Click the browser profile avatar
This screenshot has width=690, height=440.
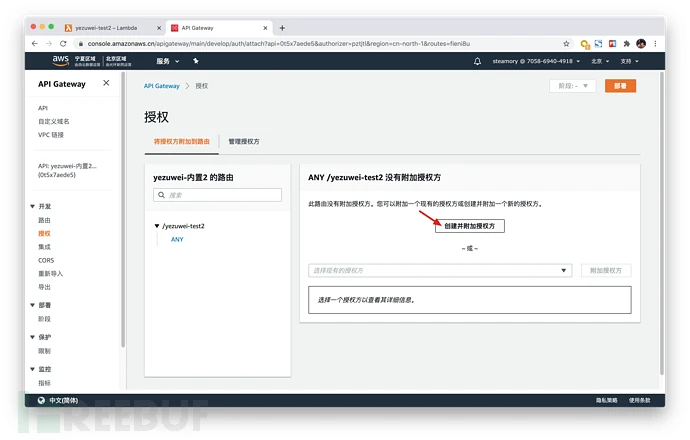(641, 44)
